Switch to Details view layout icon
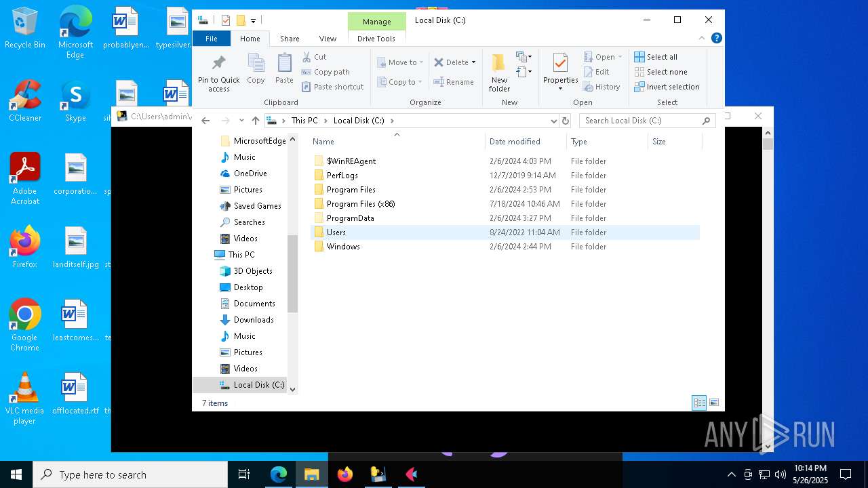The width and height of the screenshot is (868, 488). pos(699,403)
